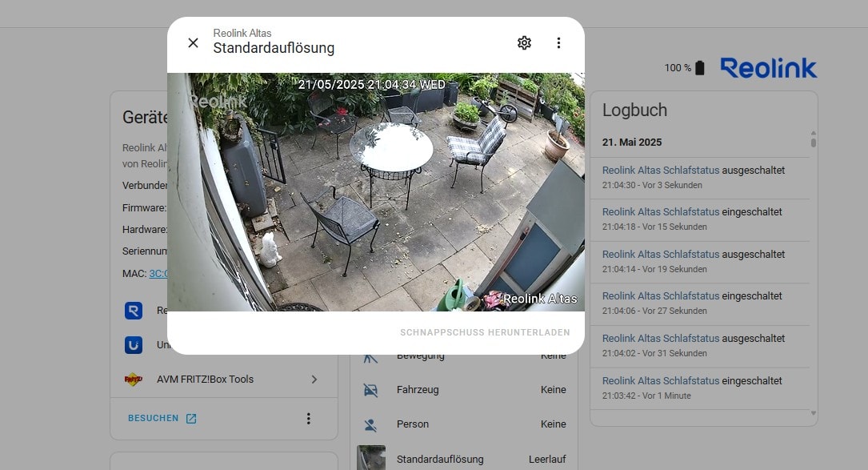The width and height of the screenshot is (868, 470).
Task: Click timestamp 21:04:30 - Vor 3 Sekunden
Action: tap(652, 185)
